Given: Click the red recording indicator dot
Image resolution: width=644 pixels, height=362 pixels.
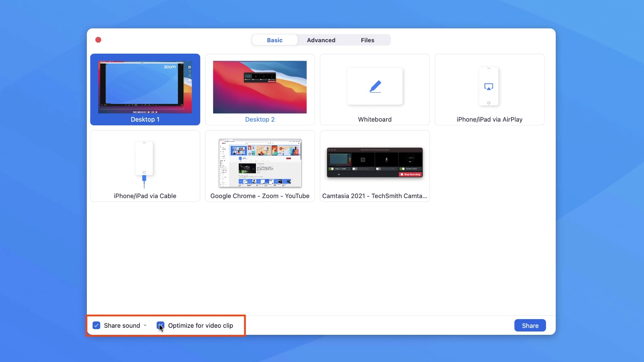Looking at the screenshot, I should pyautogui.click(x=98, y=40).
